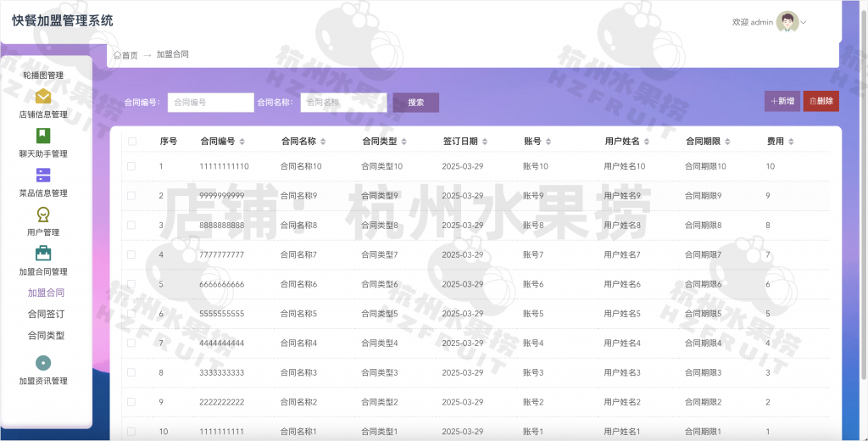Focus the 合同编号 search field
Image resolution: width=868 pixels, height=441 pixels.
[x=211, y=103]
